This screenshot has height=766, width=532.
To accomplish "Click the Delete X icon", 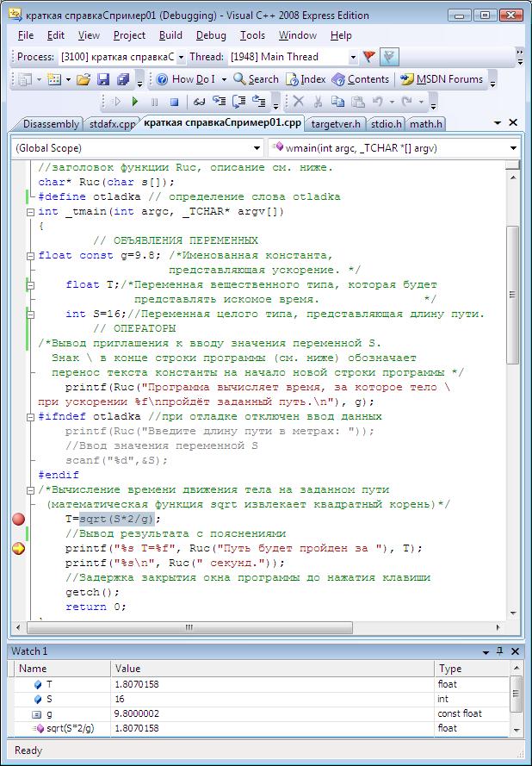I will (x=298, y=102).
